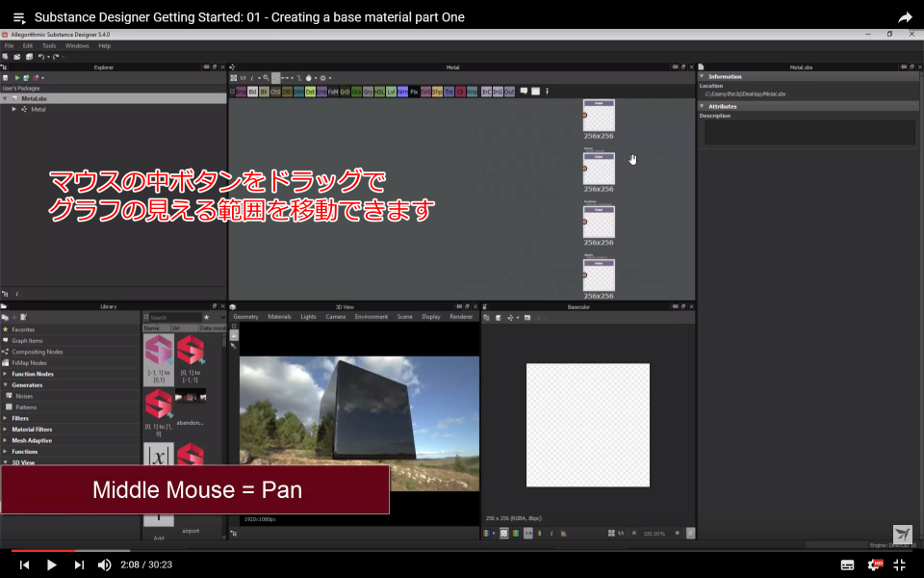Image resolution: width=924 pixels, height=578 pixels.
Task: Click the 2D view histogram icon
Action: [564, 533]
